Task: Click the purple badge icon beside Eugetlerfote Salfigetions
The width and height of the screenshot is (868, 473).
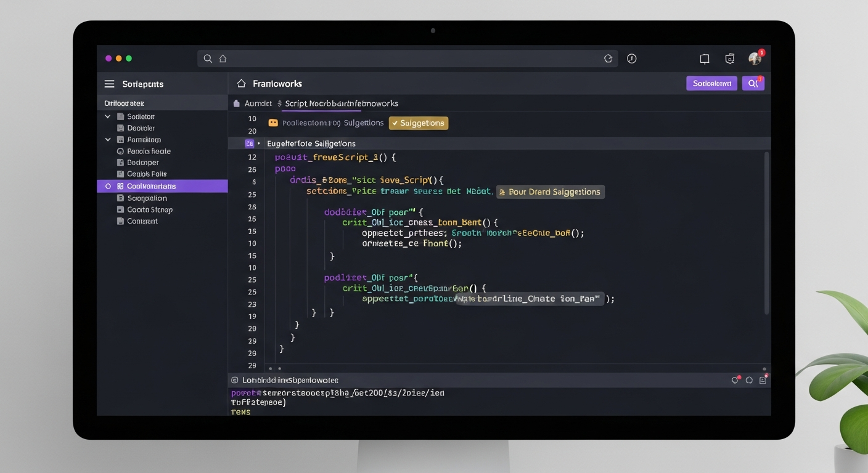Action: (249, 144)
